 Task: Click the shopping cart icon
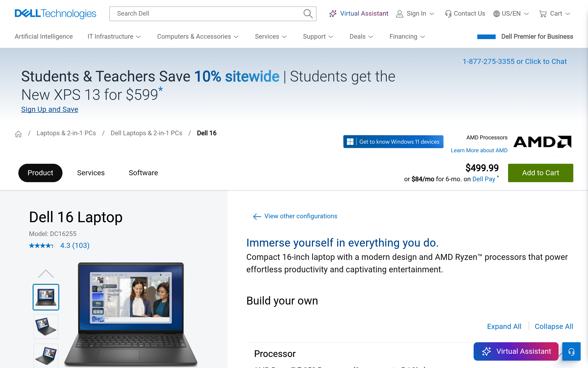[x=543, y=14]
